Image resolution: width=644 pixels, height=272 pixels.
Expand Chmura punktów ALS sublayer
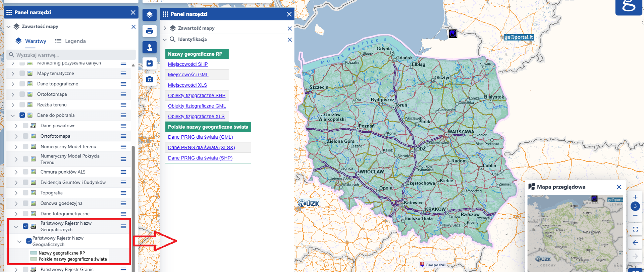click(x=16, y=172)
